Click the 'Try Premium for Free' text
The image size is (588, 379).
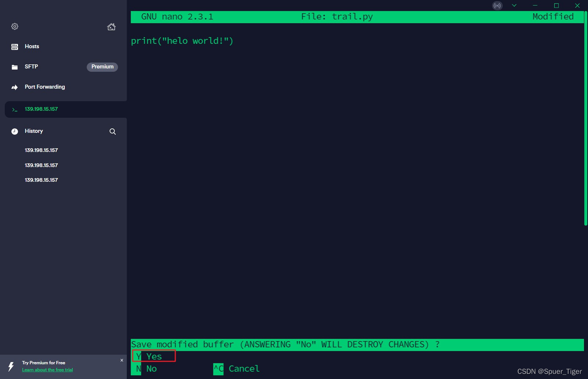pyautogui.click(x=43, y=363)
